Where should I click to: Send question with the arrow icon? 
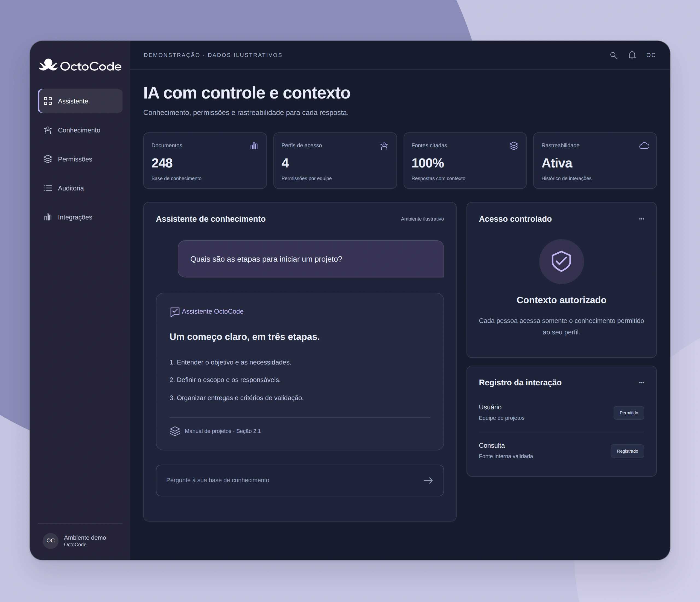(x=428, y=481)
